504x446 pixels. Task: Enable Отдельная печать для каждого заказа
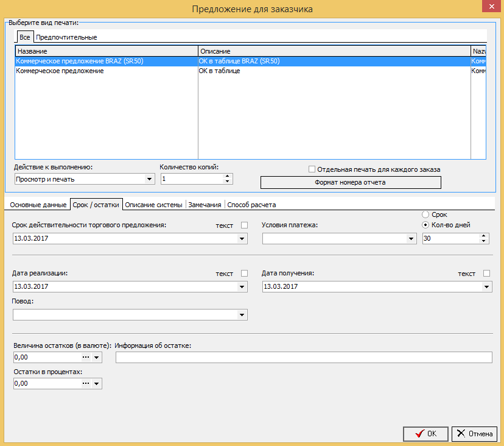tap(312, 169)
